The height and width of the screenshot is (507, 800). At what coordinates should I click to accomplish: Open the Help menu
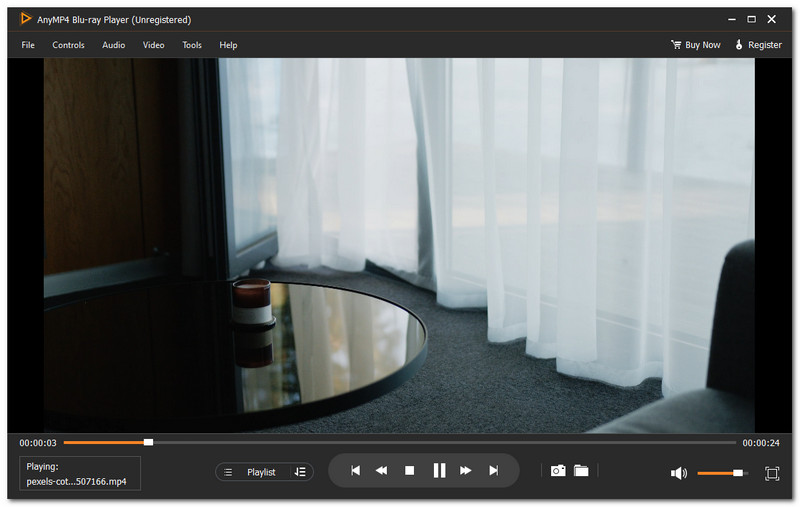228,45
